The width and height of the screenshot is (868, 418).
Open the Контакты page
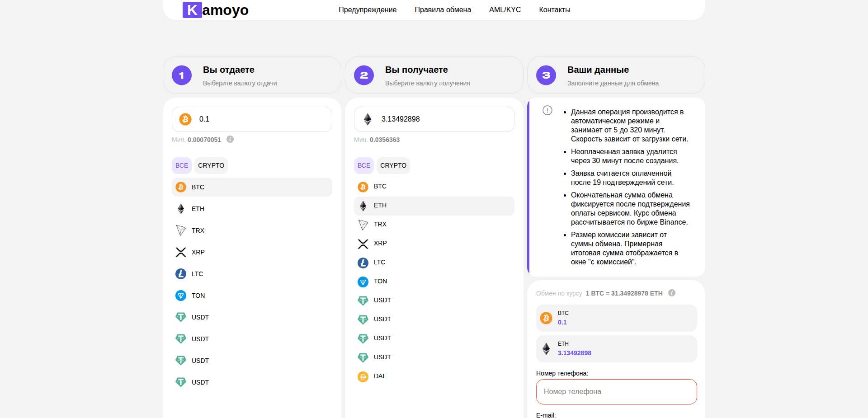(x=554, y=9)
